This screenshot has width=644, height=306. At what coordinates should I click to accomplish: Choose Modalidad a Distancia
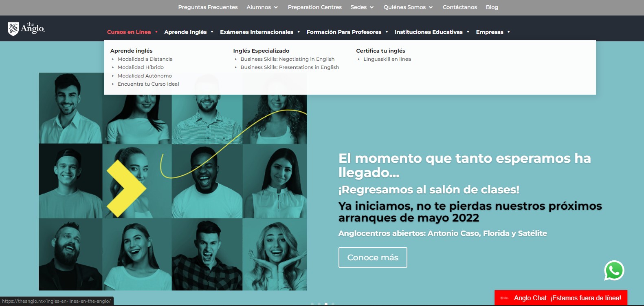(145, 59)
